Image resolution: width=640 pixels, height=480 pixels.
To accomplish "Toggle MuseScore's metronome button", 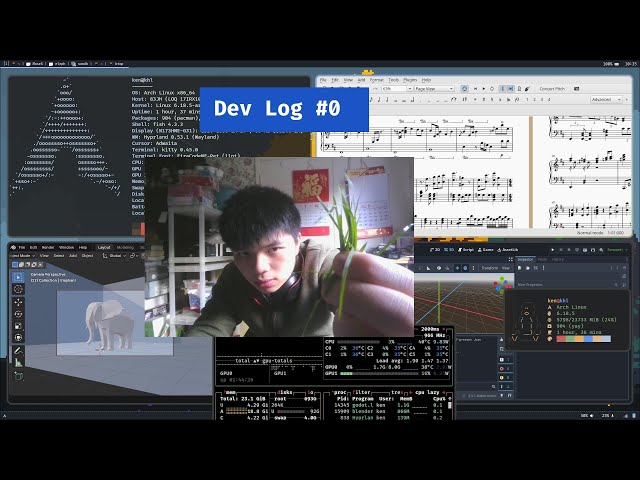I will tap(519, 89).
